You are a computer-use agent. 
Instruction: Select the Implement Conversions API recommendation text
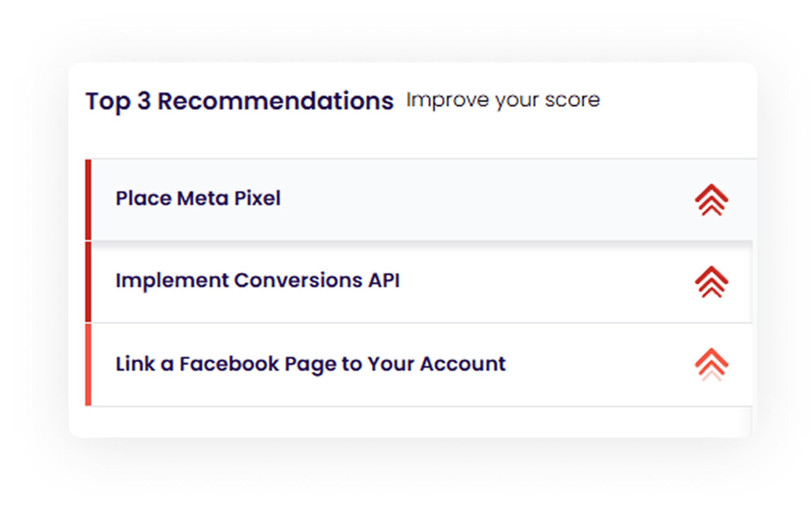pos(257,281)
